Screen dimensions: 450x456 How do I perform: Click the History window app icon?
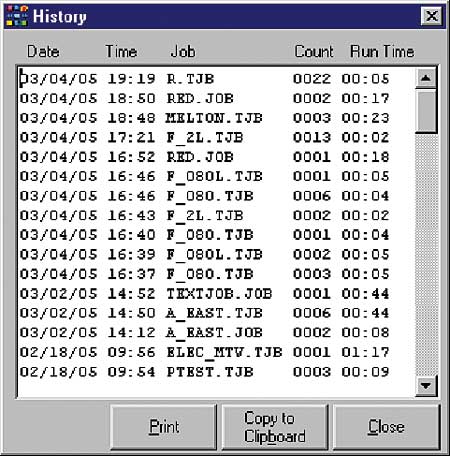pos(17,16)
